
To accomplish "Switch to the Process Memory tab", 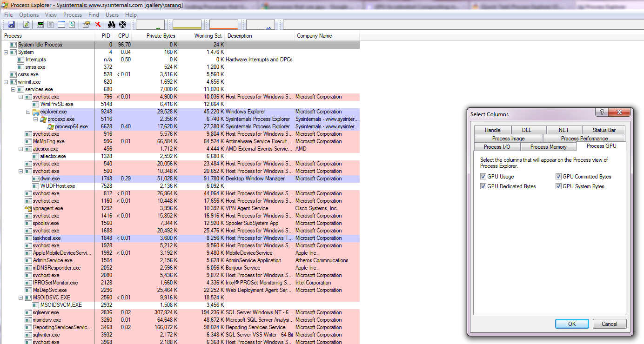I will pos(549,147).
